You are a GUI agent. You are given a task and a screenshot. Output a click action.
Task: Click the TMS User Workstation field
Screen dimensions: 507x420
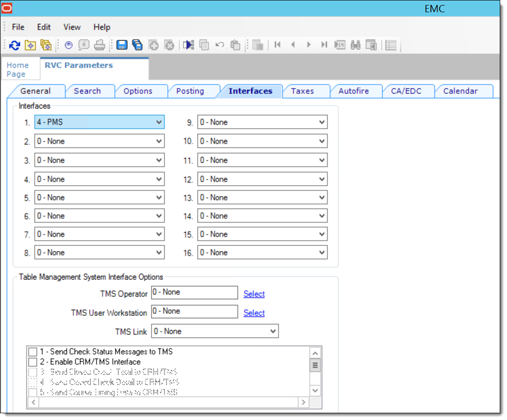(195, 312)
